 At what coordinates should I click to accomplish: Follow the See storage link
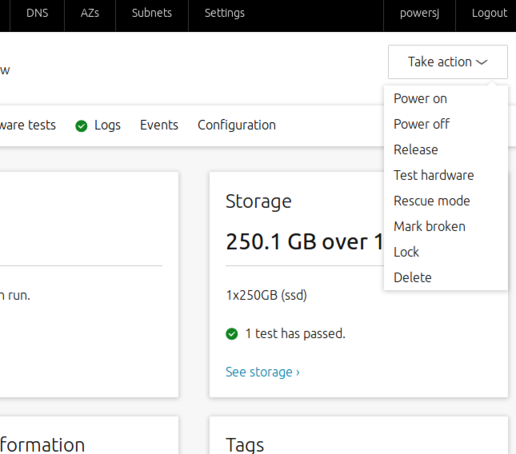263,372
